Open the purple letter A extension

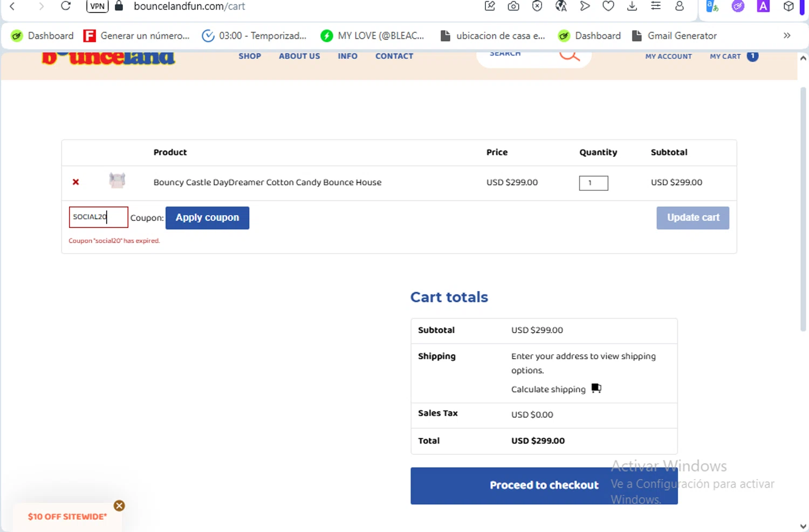763,6
